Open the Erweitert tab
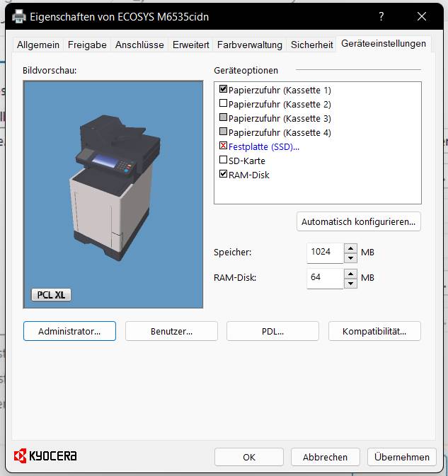The height and width of the screenshot is (476, 448). click(191, 45)
